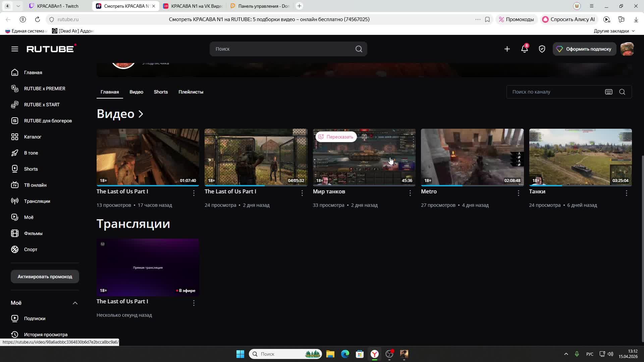Open options menu for Metro video

518,193
